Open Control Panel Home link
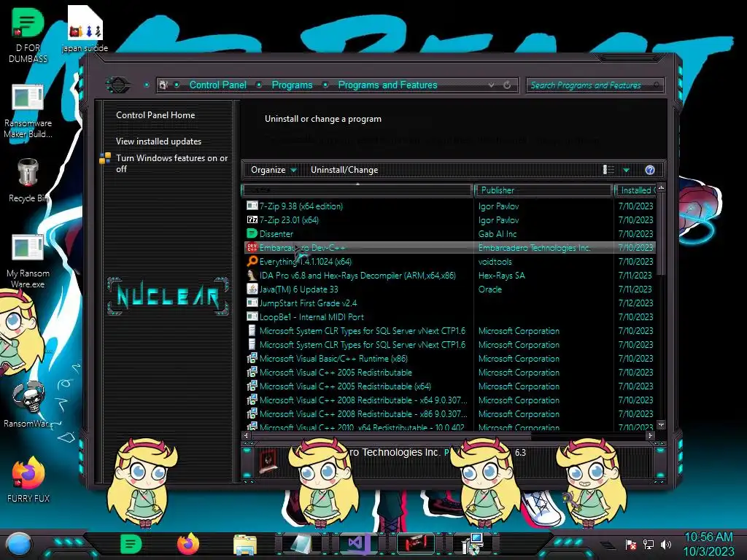 [155, 114]
